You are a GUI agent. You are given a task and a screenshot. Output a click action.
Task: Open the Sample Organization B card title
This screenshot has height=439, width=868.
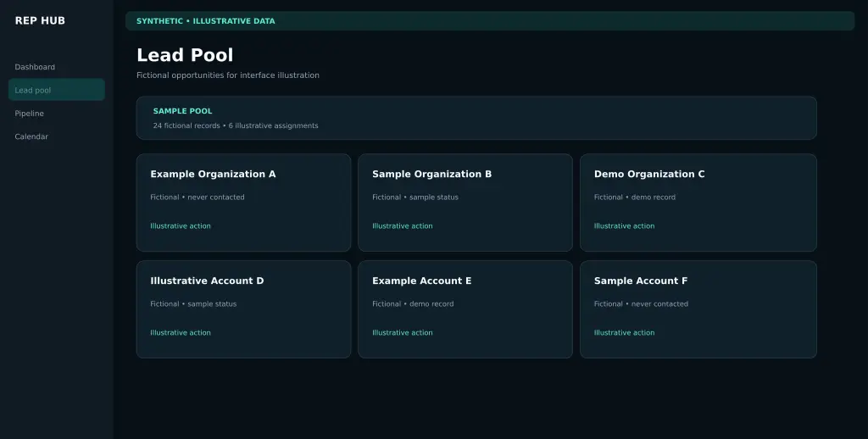[x=431, y=174]
